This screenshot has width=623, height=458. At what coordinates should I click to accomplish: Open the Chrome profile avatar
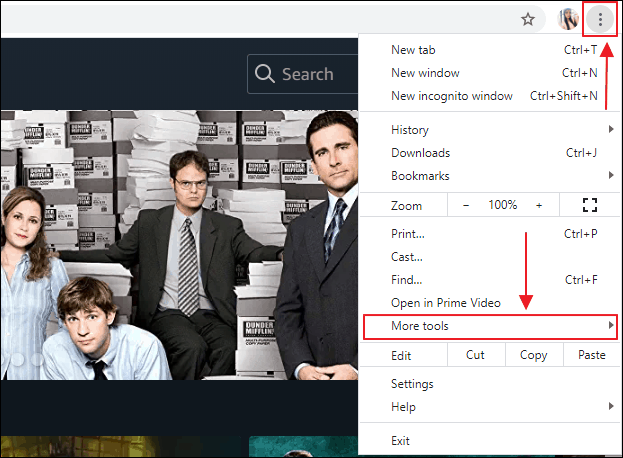click(568, 19)
